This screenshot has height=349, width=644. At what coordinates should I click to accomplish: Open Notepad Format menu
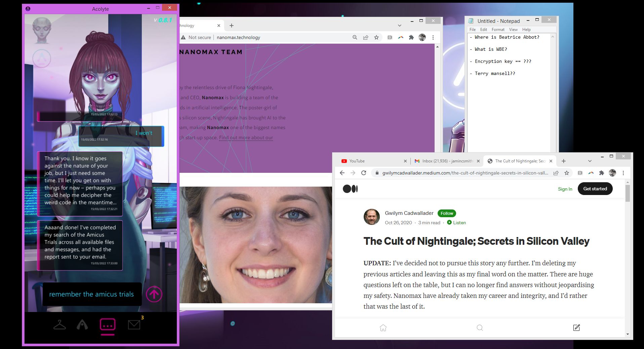coord(498,30)
